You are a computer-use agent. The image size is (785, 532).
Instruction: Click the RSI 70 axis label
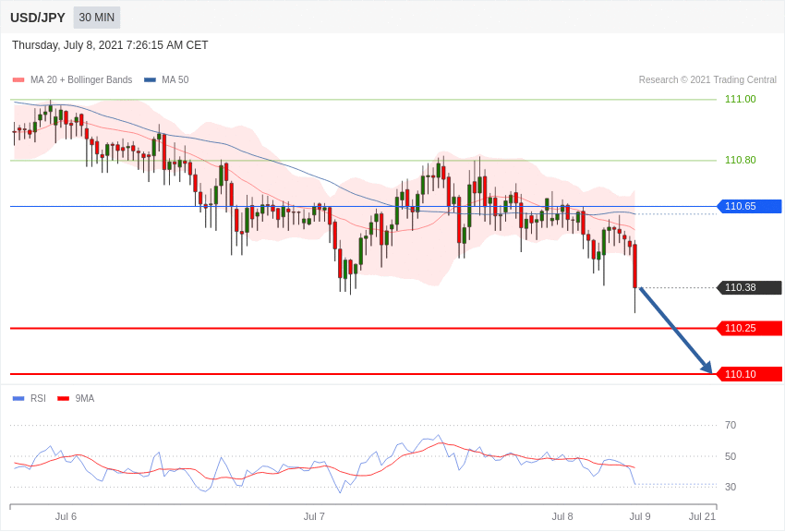click(x=731, y=426)
